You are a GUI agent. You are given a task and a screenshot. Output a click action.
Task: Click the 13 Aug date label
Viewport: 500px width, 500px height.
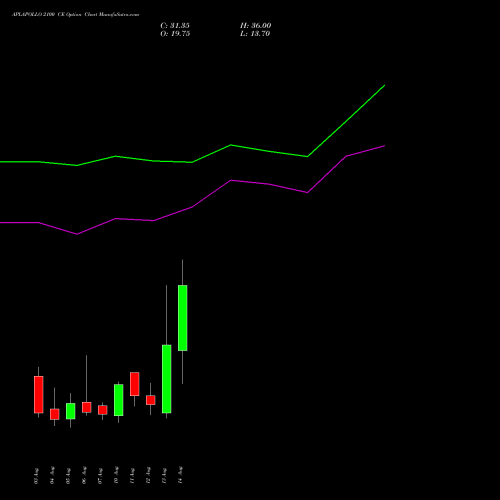(164, 476)
